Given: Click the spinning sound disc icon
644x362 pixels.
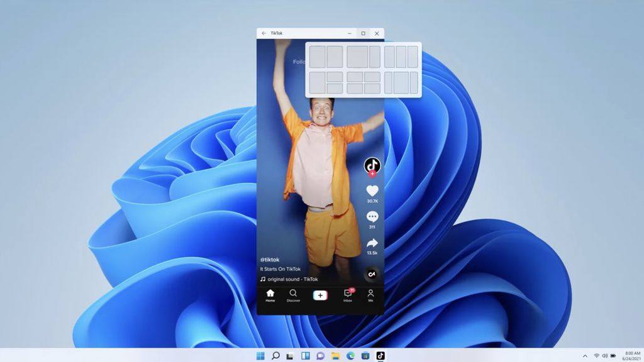Looking at the screenshot, I should coord(374,273).
